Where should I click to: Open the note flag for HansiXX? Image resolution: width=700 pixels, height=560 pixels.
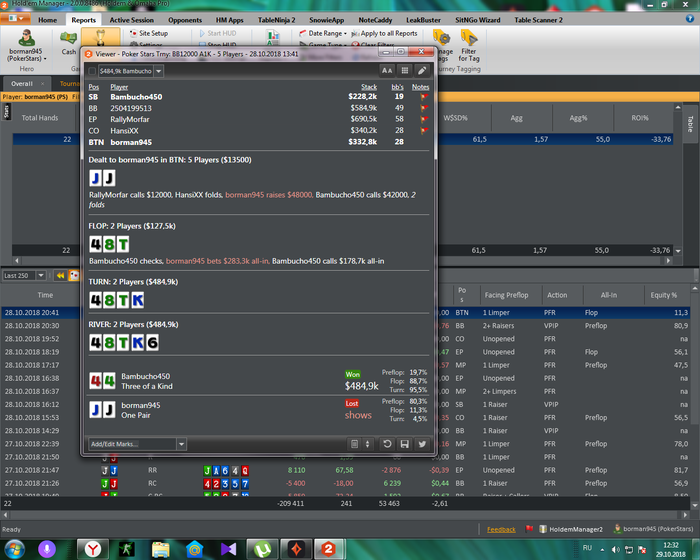click(x=424, y=130)
